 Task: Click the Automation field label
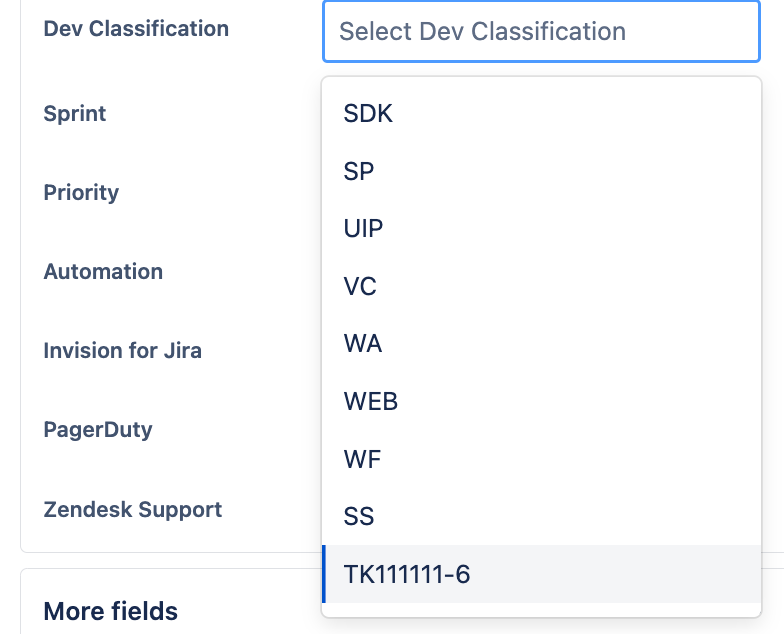click(x=103, y=272)
